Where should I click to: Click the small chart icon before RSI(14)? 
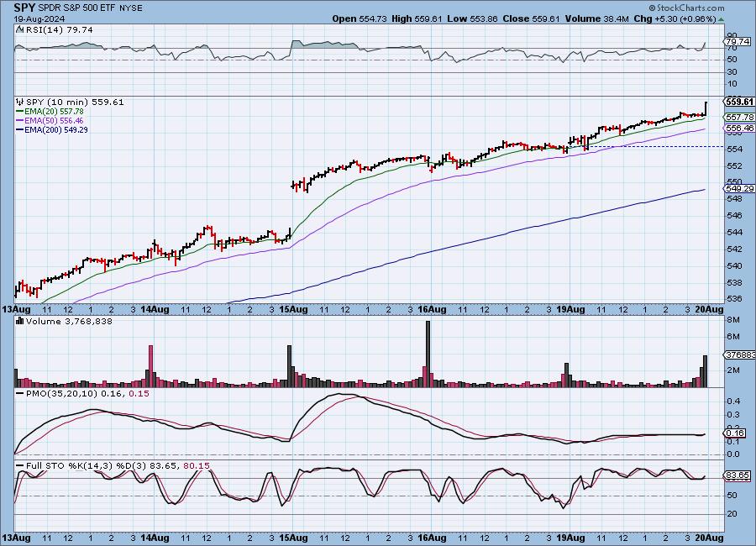pos(19,29)
